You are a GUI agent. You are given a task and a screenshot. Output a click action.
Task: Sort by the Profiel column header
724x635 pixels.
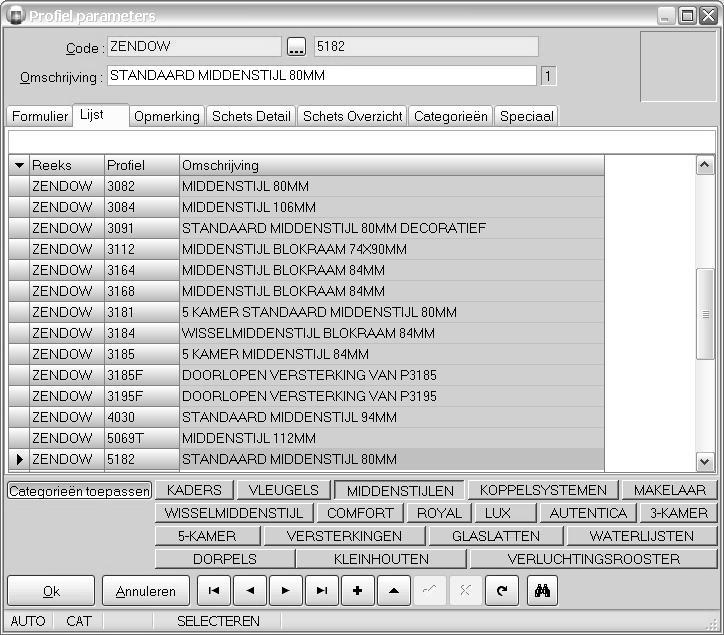142,165
